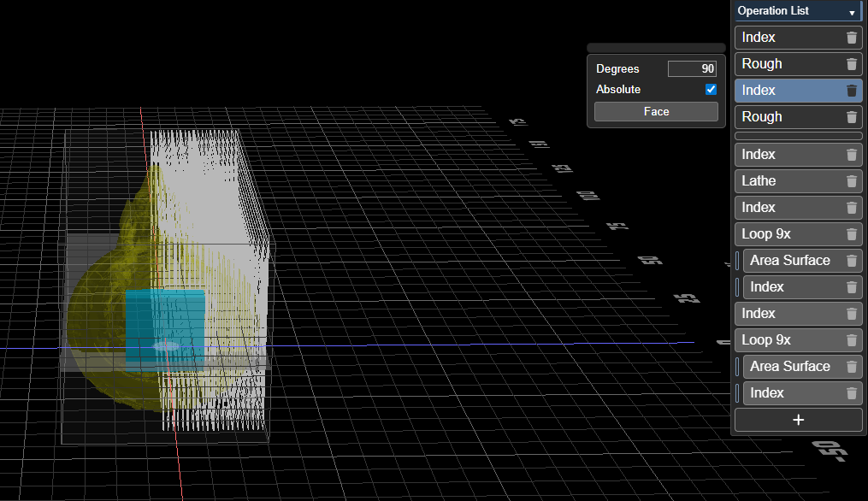Image resolution: width=868 pixels, height=501 pixels.
Task: Delete the Lathe operation via trash icon
Action: pos(851,181)
